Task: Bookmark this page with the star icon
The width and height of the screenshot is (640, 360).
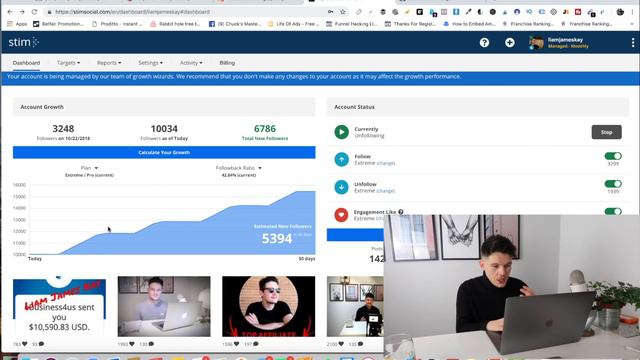Action: 343,12
